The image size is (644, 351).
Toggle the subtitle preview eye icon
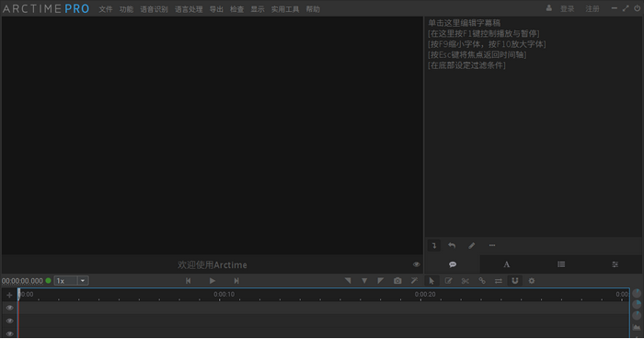click(417, 264)
